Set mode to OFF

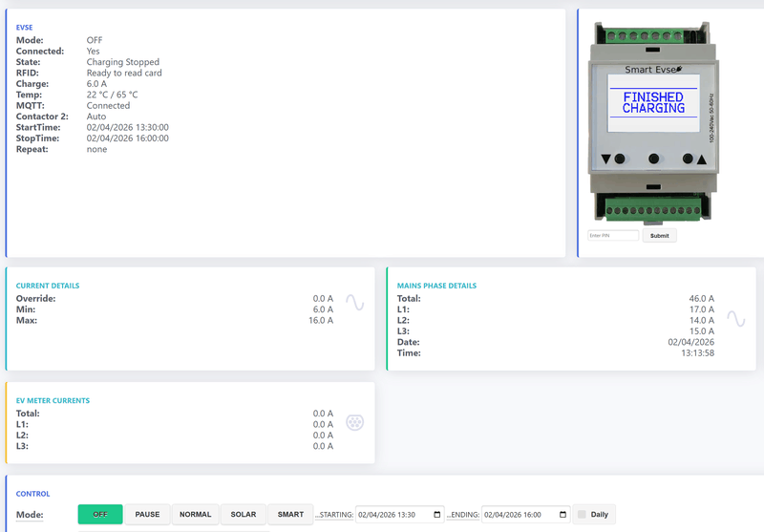tap(100, 515)
